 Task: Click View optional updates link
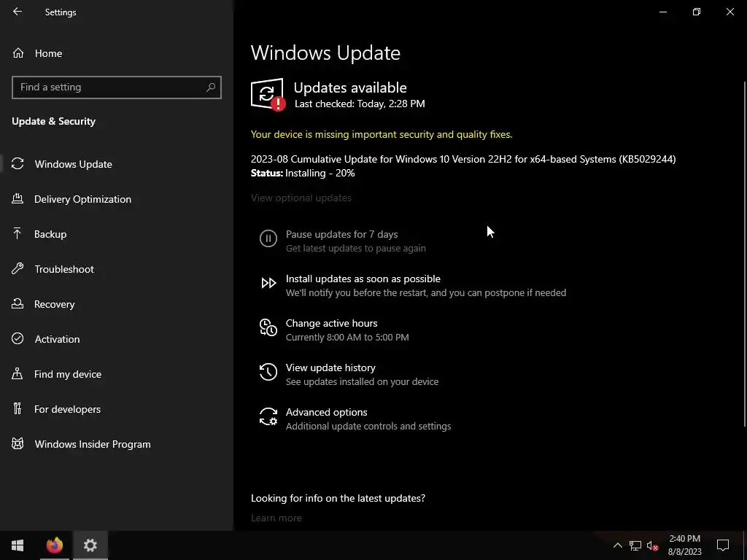click(x=301, y=198)
